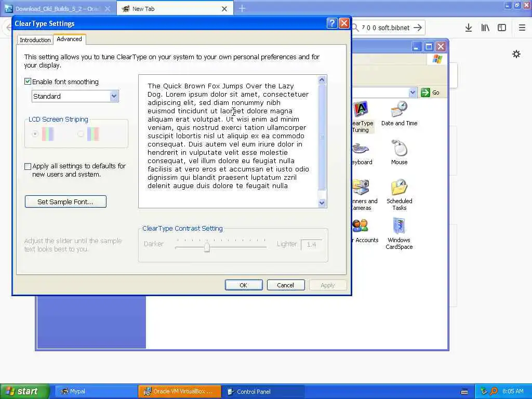Open the Date and Time icon

(x=400, y=114)
